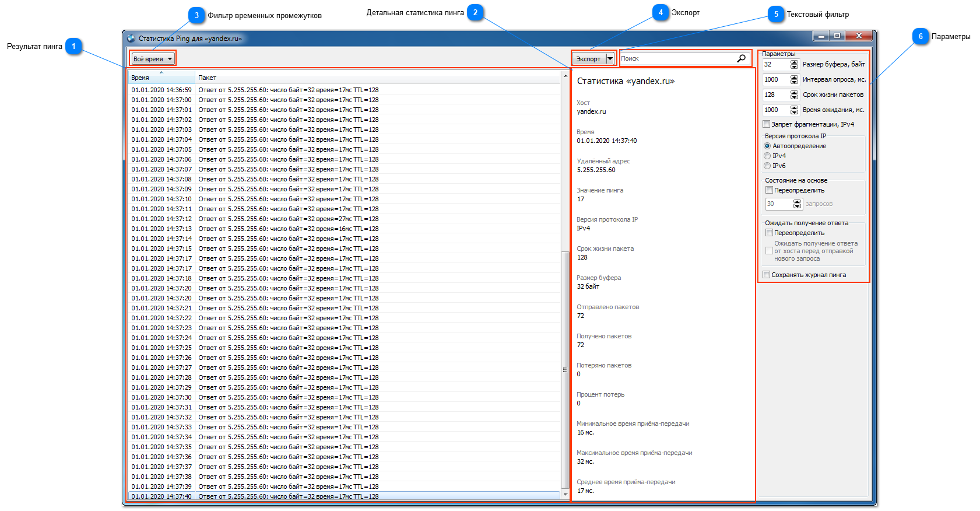Click the «Статистика «yandex.ru»» heading
The width and height of the screenshot is (980, 511).
point(626,81)
